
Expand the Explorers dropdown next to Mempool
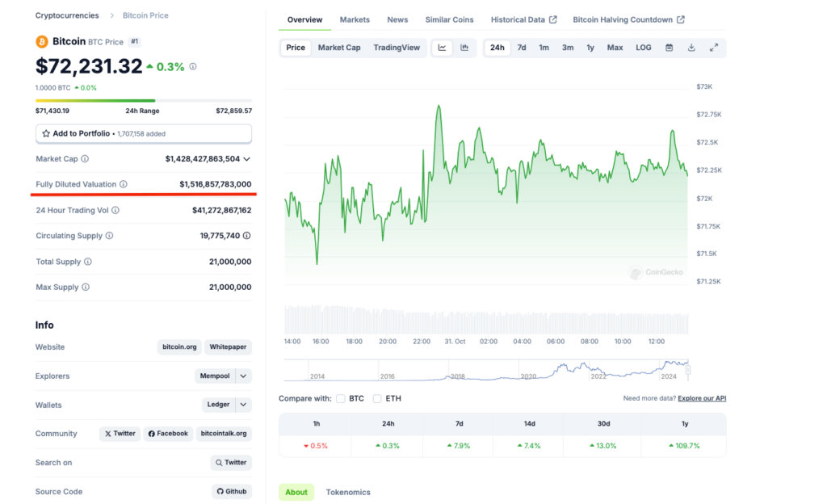tap(243, 376)
